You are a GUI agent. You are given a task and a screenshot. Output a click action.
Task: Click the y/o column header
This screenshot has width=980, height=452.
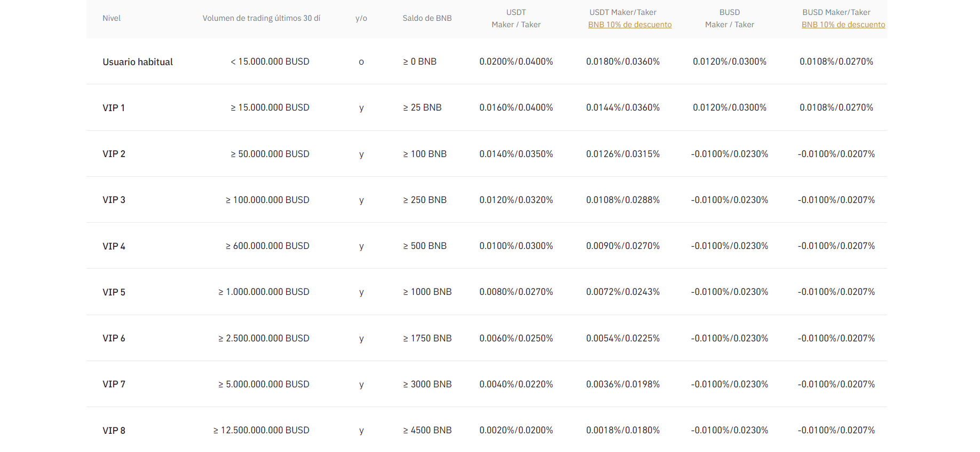point(361,18)
